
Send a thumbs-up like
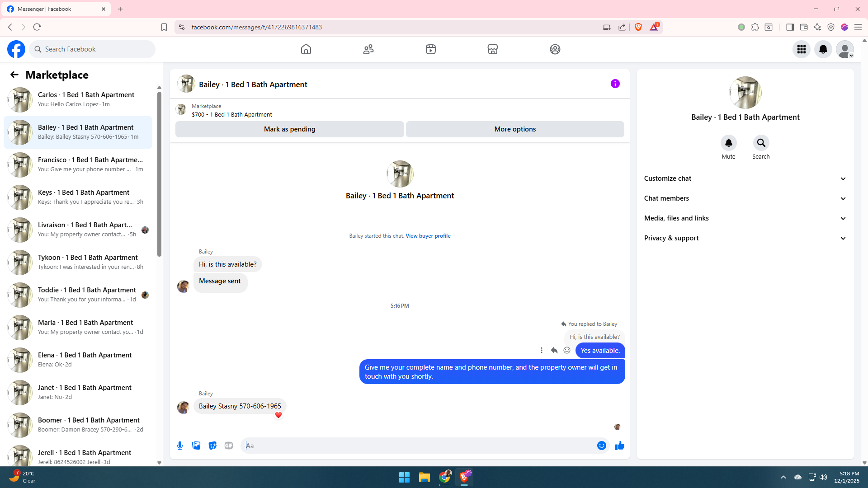tap(619, 446)
